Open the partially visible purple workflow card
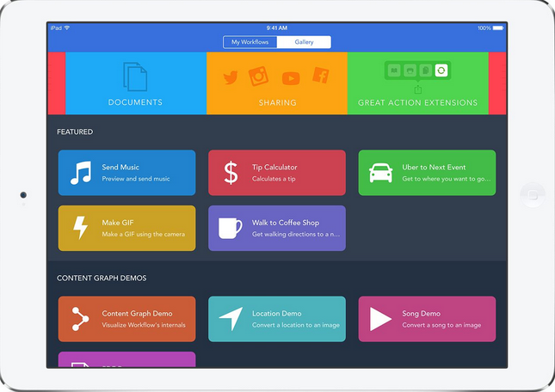The height and width of the screenshot is (392, 555). (126, 359)
